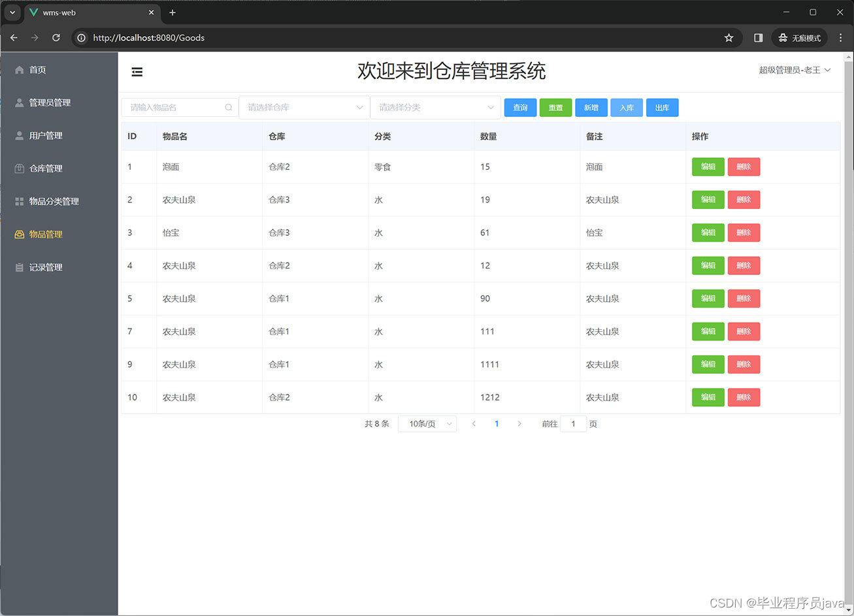Edit the row with quantity 1212
Image resolution: width=854 pixels, height=616 pixels.
(708, 397)
